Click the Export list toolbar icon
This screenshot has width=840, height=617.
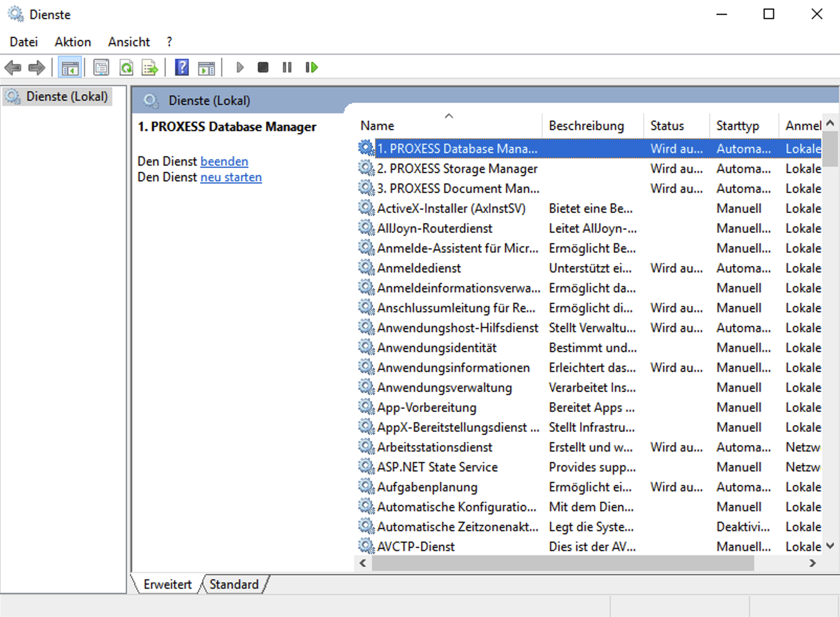pyautogui.click(x=150, y=68)
